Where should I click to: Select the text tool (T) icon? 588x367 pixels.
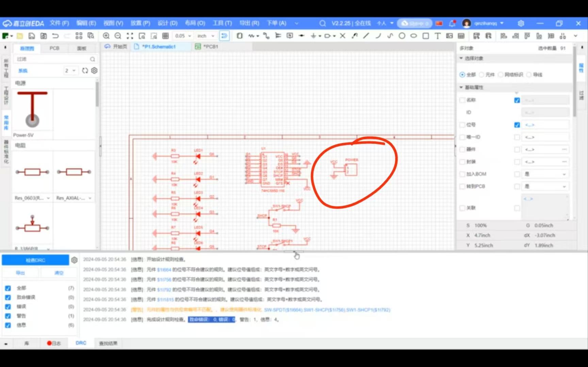[438, 36]
